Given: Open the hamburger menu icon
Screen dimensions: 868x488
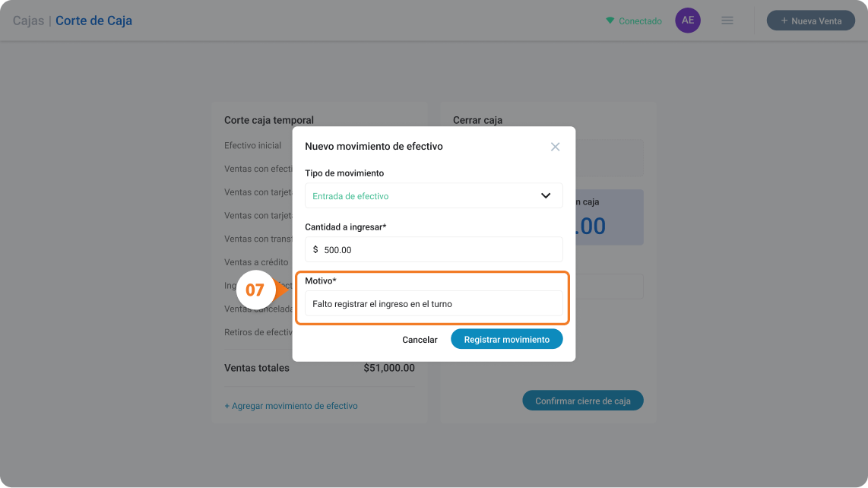Looking at the screenshot, I should click(727, 21).
